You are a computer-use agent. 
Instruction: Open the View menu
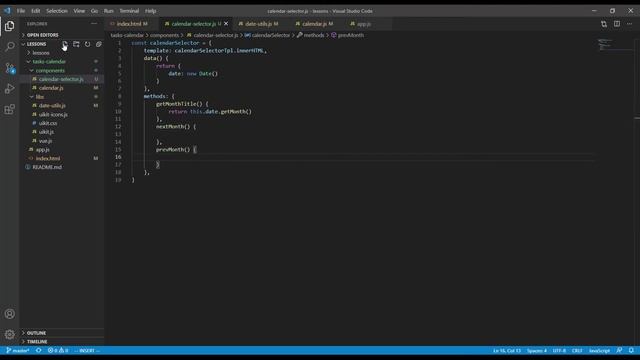coord(79,11)
